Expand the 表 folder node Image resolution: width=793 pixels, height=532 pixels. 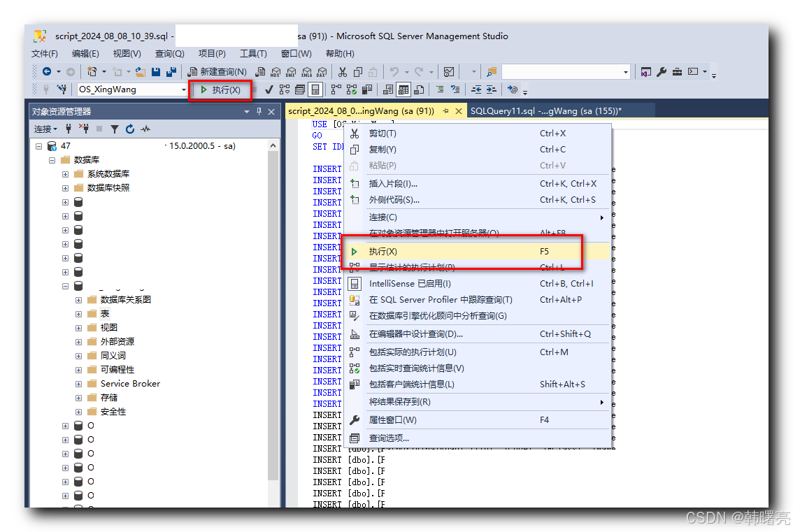(78, 314)
